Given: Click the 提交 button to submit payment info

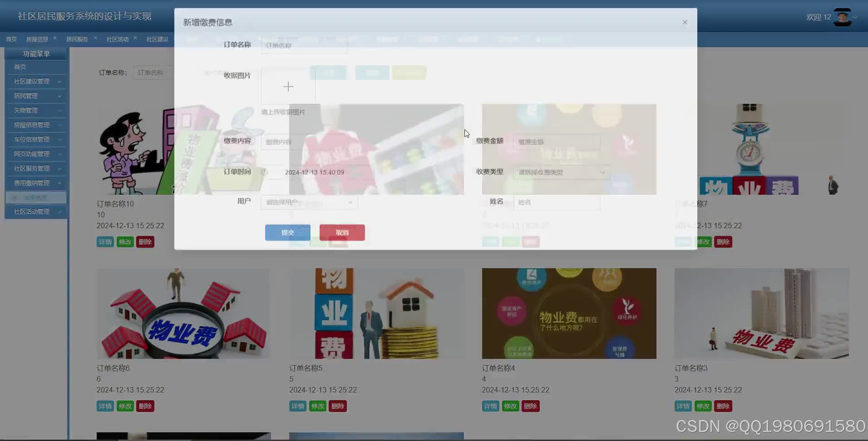Looking at the screenshot, I should (x=287, y=232).
